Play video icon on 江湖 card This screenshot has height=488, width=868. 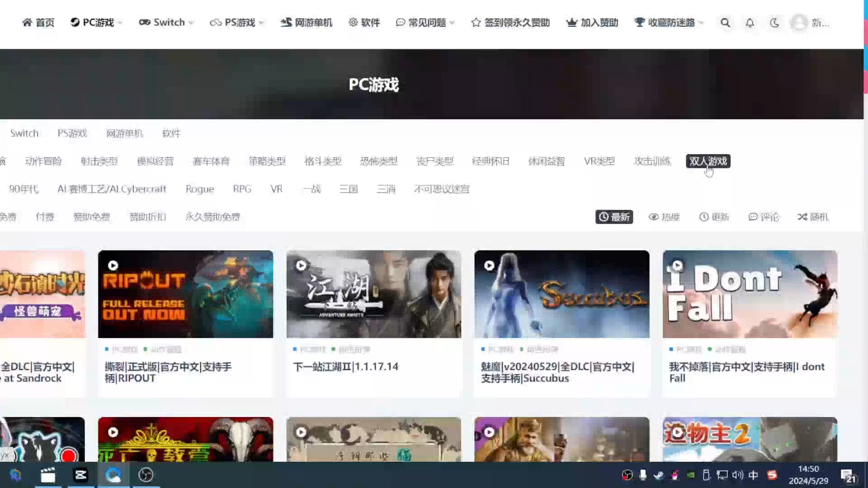pos(301,265)
